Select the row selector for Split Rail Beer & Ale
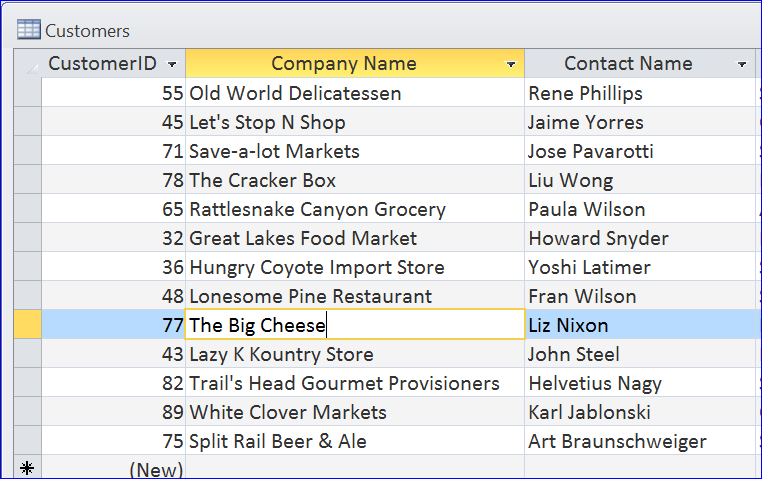The height and width of the screenshot is (479, 762). [x=28, y=440]
